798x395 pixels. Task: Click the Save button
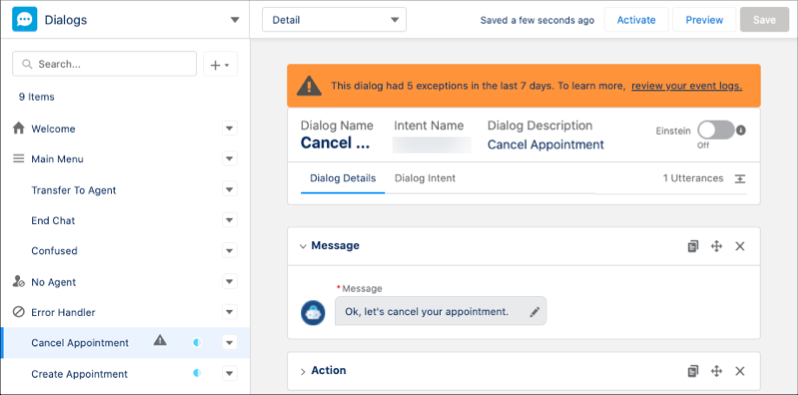pos(764,20)
